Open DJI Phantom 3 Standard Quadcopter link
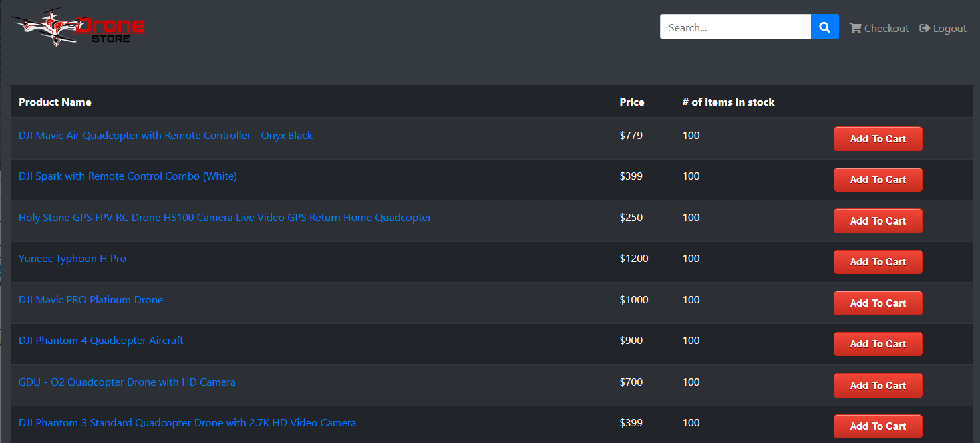This screenshot has width=980, height=443. point(187,423)
